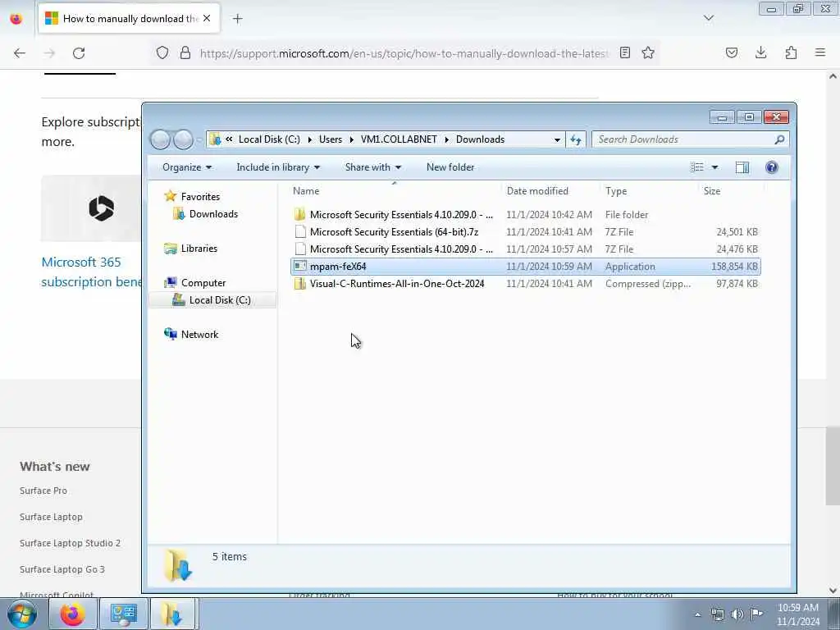The image size is (840, 630).
Task: Open 'Include in library' menu
Action: click(278, 167)
